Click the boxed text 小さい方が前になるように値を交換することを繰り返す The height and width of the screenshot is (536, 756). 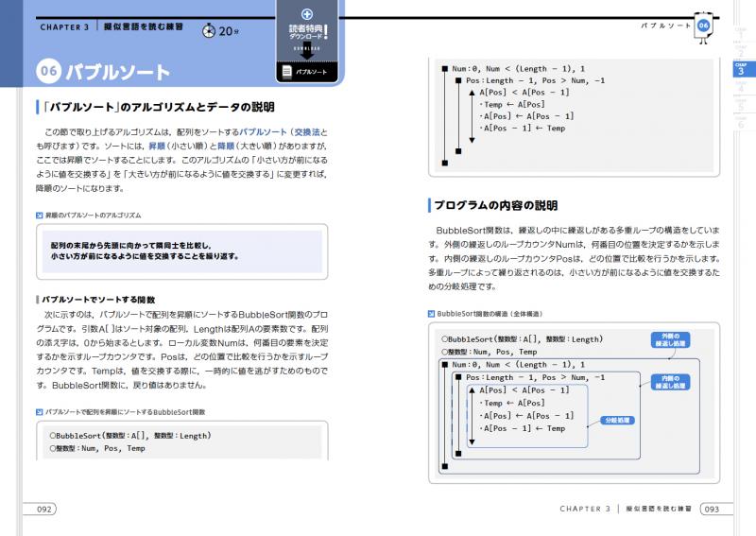pos(146,256)
